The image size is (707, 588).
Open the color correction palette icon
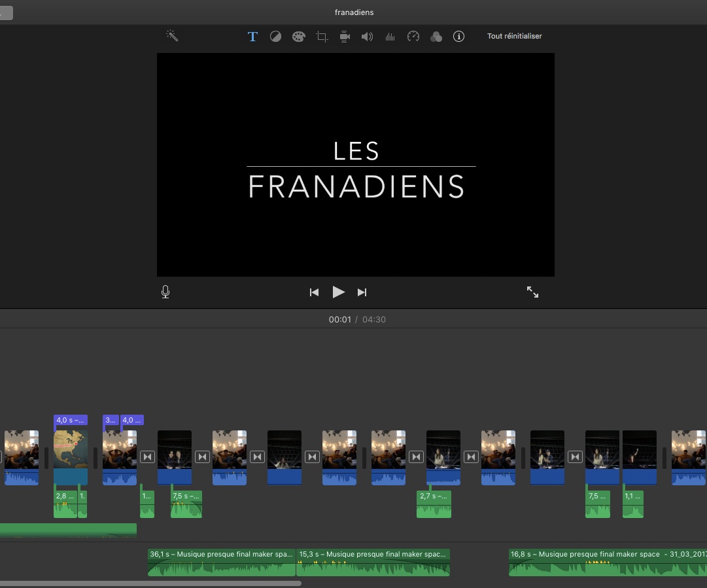click(x=298, y=36)
